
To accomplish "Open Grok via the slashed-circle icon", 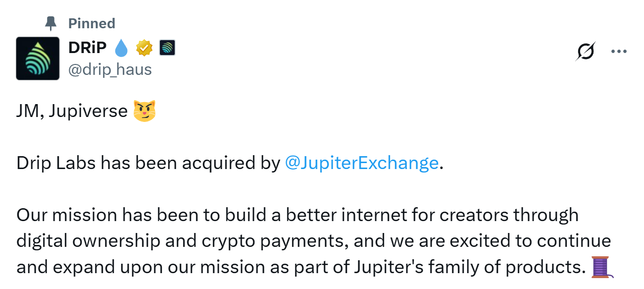I will pos(585,51).
